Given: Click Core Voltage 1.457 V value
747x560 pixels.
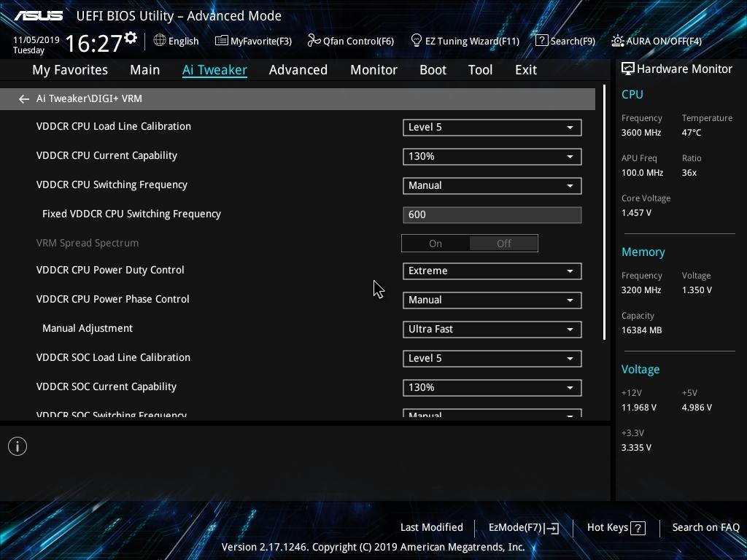Looking at the screenshot, I should (636, 213).
